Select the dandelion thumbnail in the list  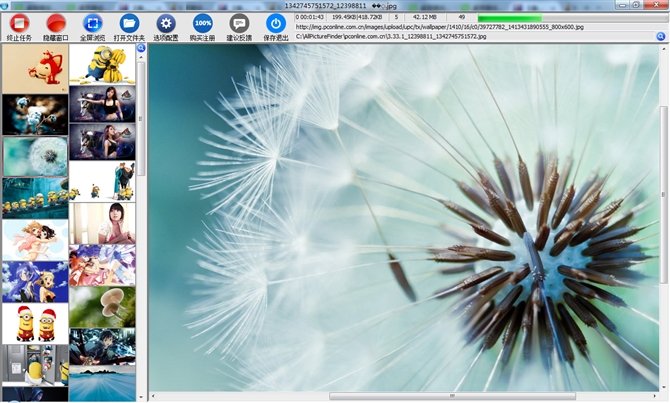34,156
